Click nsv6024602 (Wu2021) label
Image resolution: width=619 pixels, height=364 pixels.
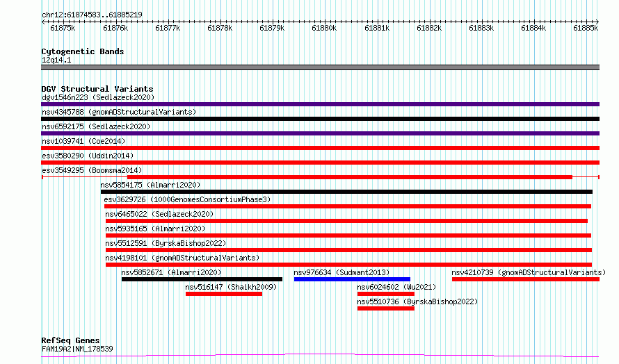click(x=396, y=287)
